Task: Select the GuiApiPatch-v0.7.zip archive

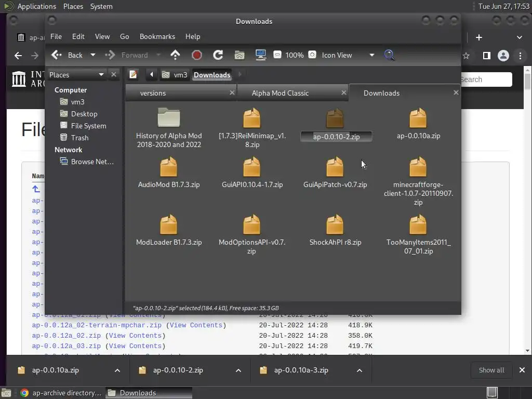Action: pos(335,172)
